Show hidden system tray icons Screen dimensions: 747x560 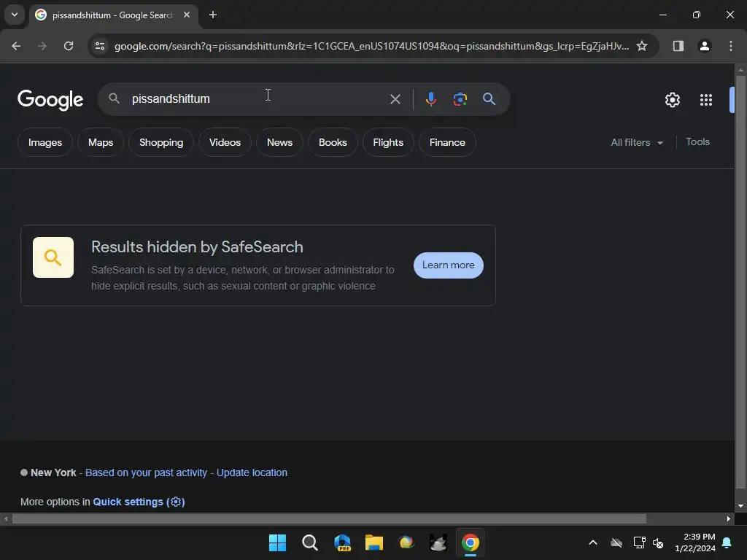[593, 542]
